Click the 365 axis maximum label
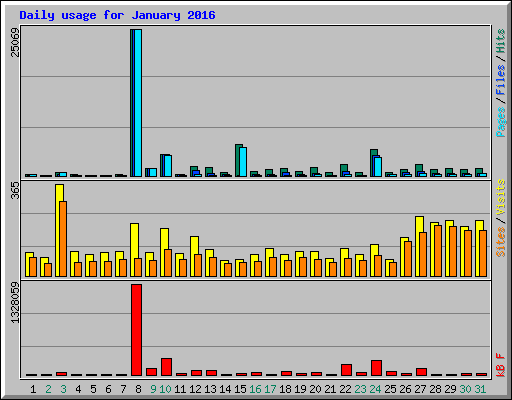The width and height of the screenshot is (512, 400). [x=15, y=190]
